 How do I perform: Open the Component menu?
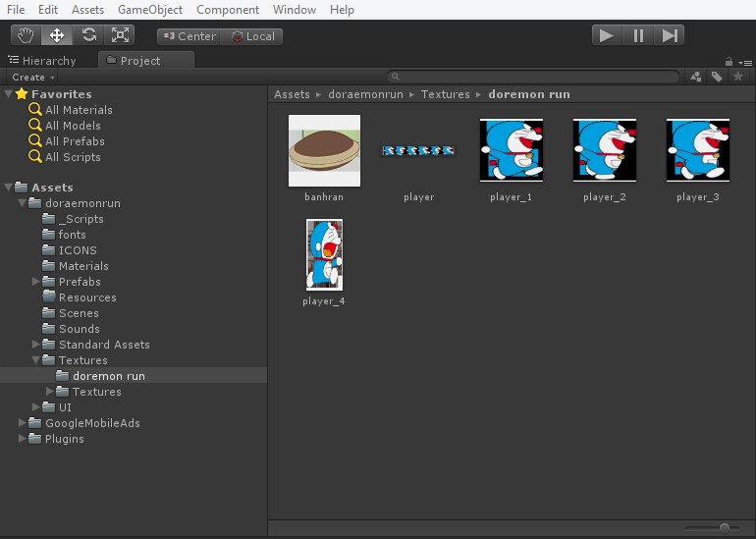click(x=228, y=10)
